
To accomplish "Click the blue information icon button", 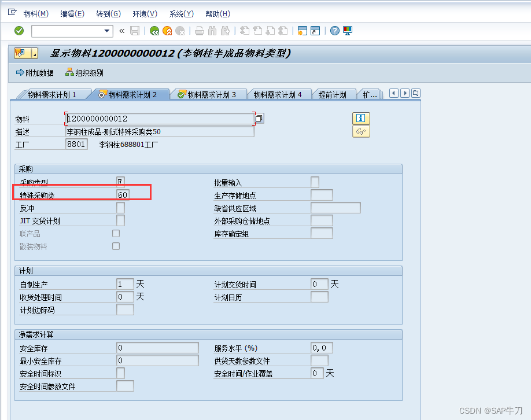I will (361, 118).
